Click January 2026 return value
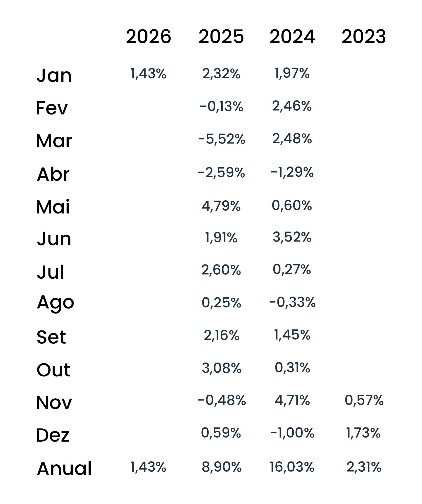The image size is (422, 504). coord(148,74)
